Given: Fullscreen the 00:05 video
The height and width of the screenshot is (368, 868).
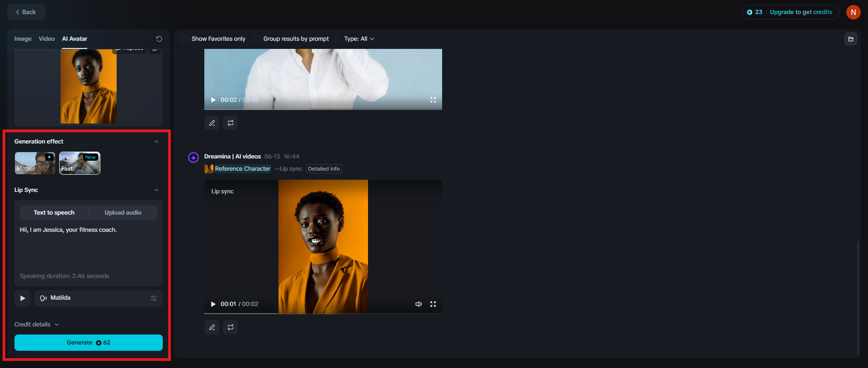Looking at the screenshot, I should coord(433,100).
